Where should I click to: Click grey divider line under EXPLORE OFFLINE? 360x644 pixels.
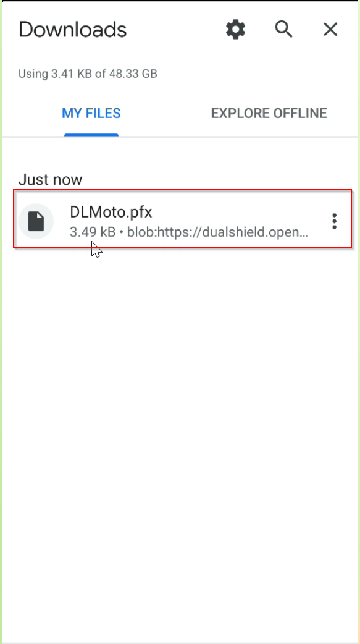pos(269,137)
